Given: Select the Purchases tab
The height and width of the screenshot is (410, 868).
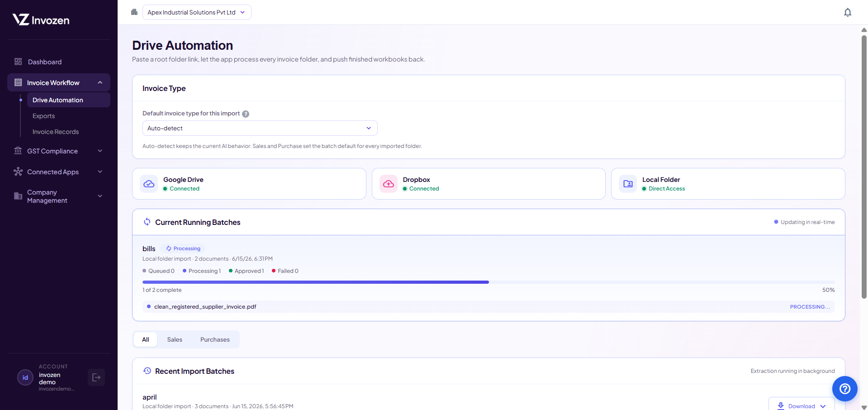Looking at the screenshot, I should pos(215,339).
